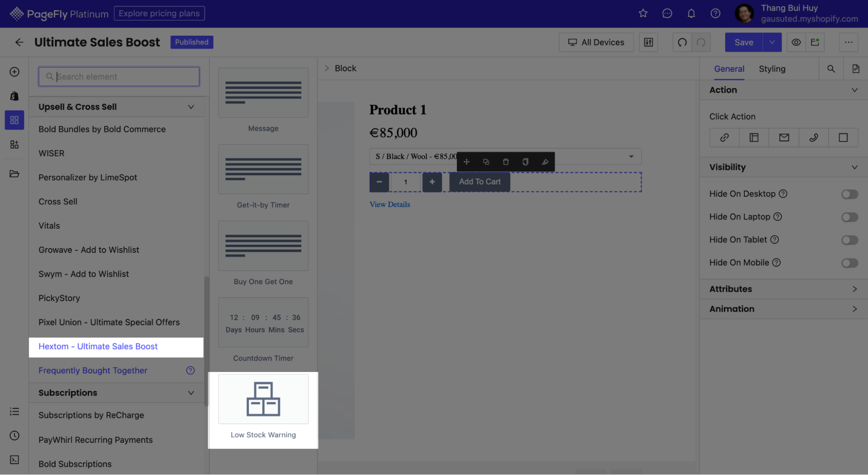Click the brush icon in the element toolbar
Screen dimensions: 868x475
(x=545, y=162)
